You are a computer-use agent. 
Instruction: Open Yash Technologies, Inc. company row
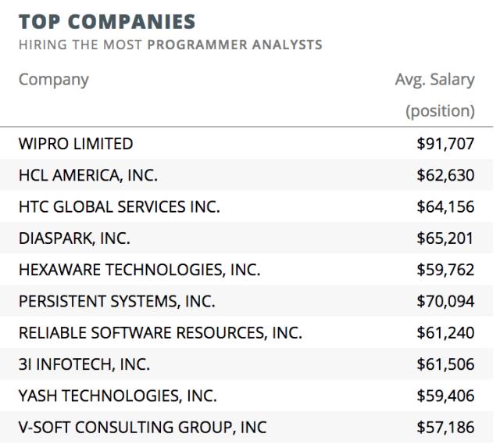(118, 396)
